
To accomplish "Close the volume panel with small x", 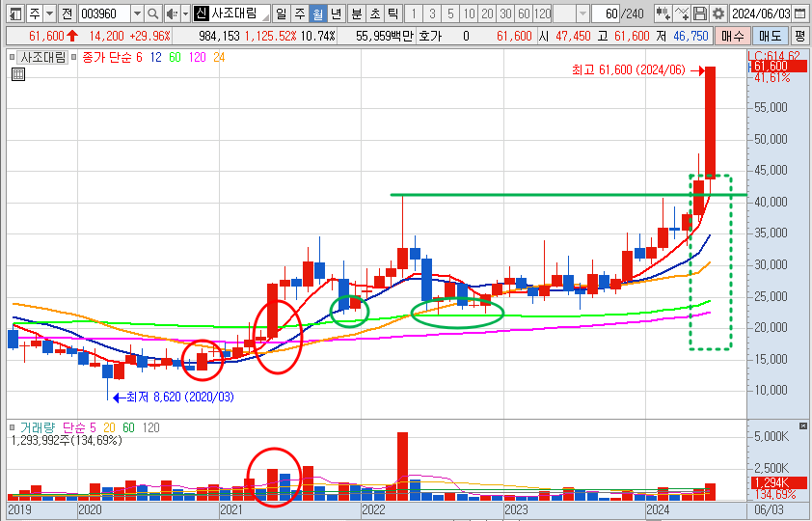I will (x=803, y=425).
